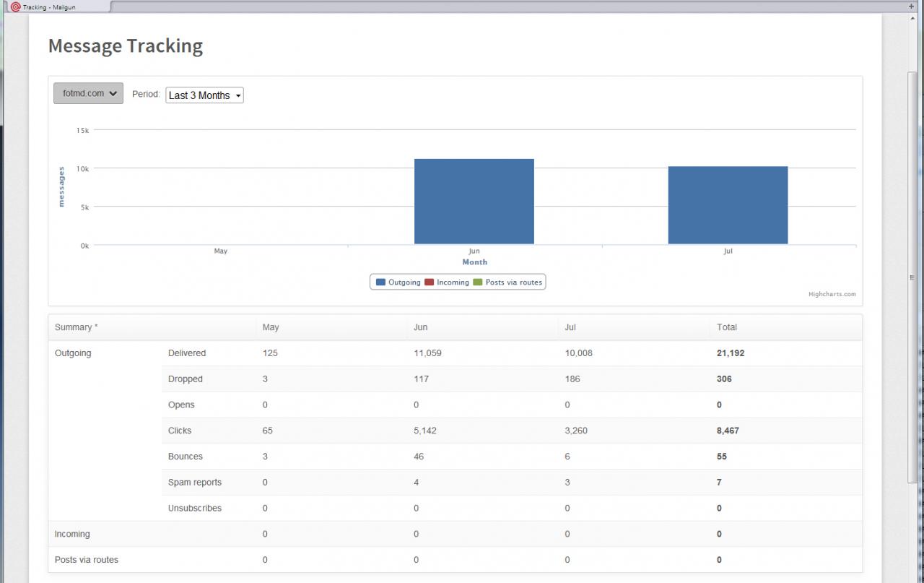Click the Mailgun favicon in the browser tab

click(x=16, y=7)
